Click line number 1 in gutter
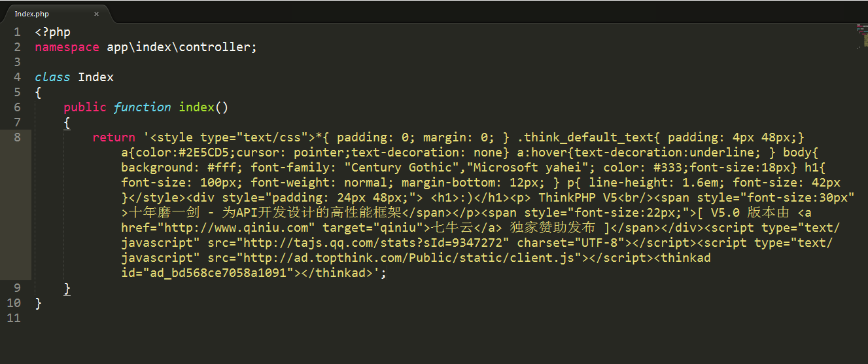 (x=17, y=32)
